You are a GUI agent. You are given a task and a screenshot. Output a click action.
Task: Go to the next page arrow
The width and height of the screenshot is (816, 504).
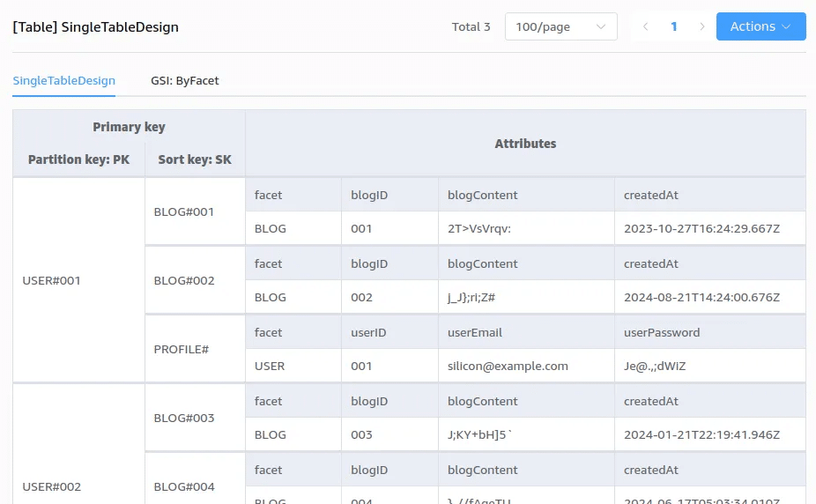[x=702, y=26]
